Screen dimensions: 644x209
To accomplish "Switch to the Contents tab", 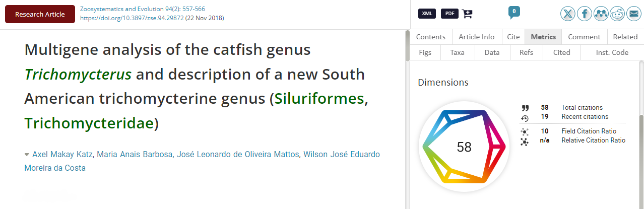I will (431, 37).
